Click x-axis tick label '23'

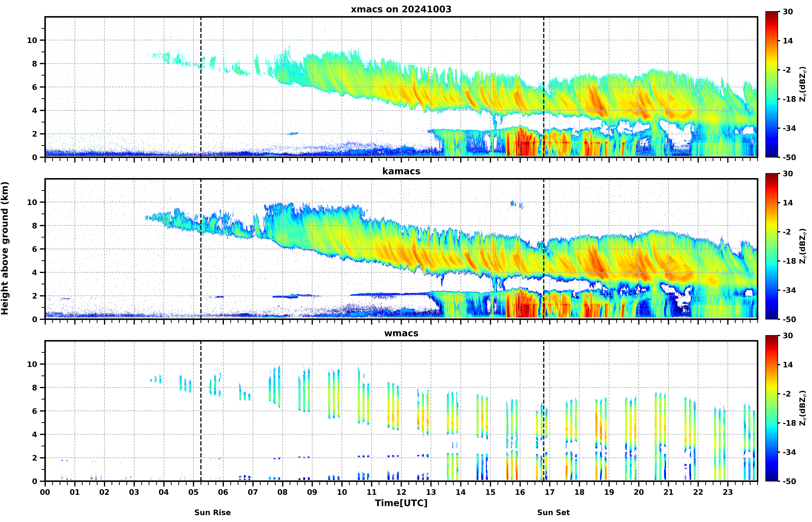[x=728, y=492]
